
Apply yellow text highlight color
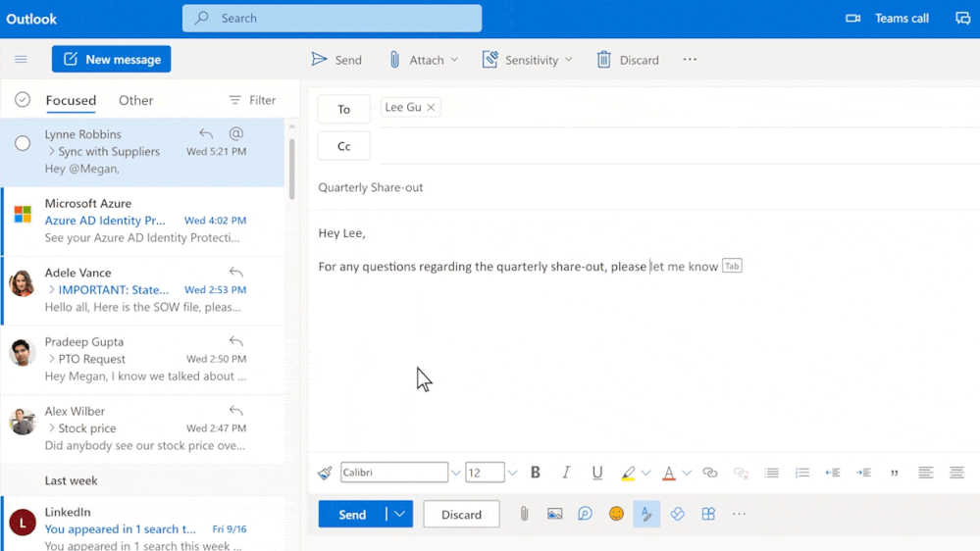628,474
